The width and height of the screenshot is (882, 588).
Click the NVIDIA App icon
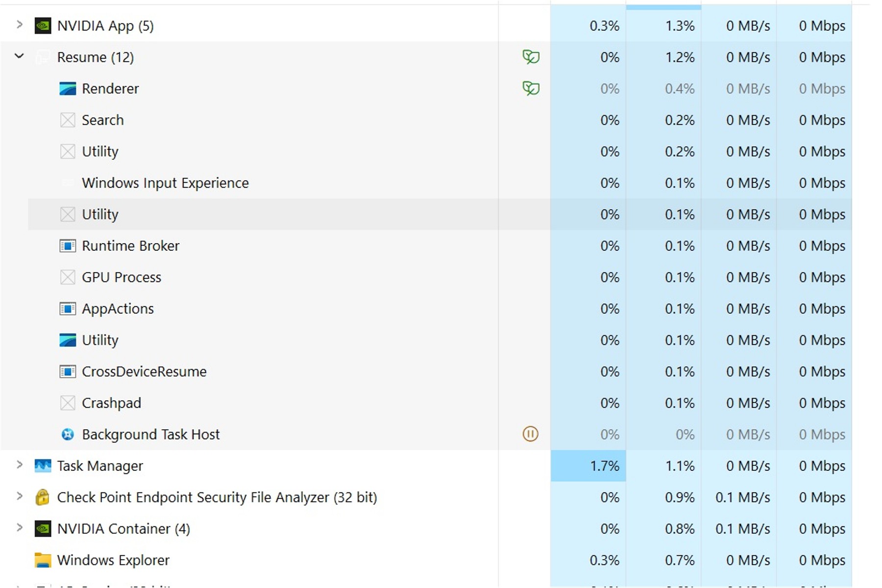click(43, 25)
